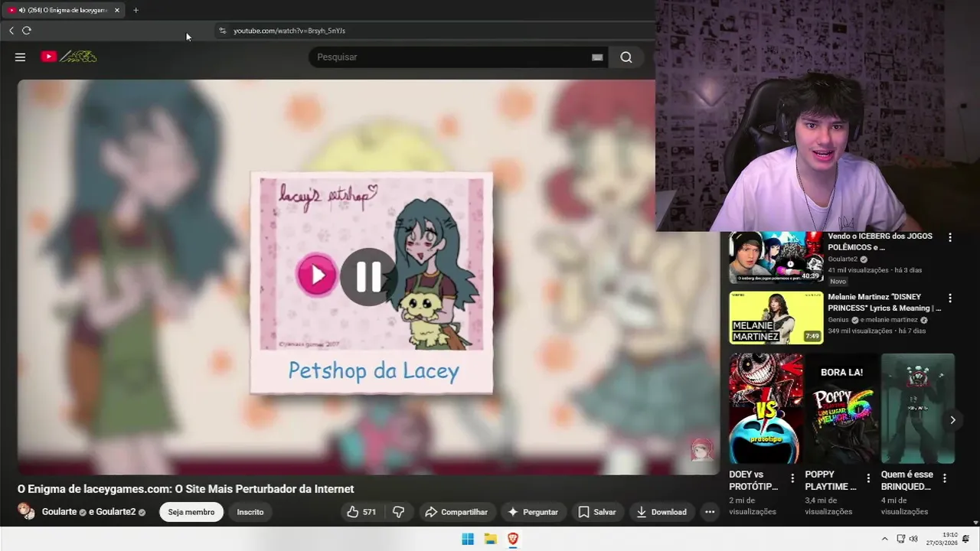The width and height of the screenshot is (980, 551).
Task: Click the browser back arrow
Action: pyautogui.click(x=11, y=31)
